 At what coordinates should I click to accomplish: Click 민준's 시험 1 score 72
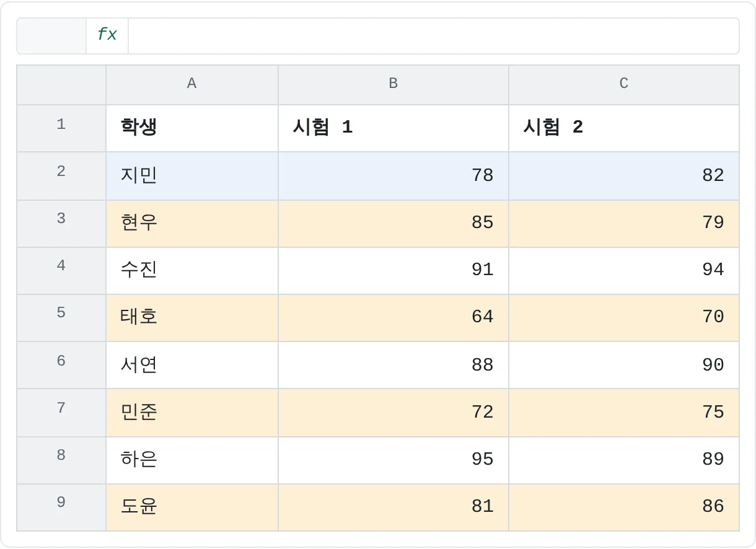pos(393,413)
